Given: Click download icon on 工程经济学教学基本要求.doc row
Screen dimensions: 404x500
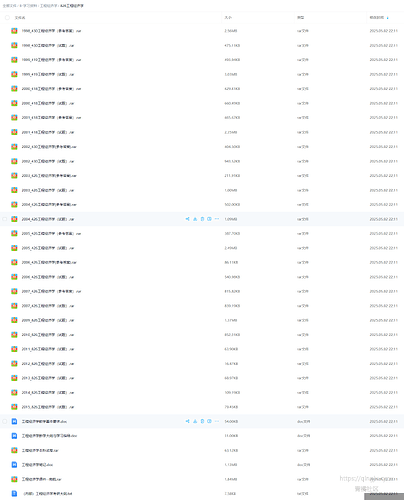Looking at the screenshot, I should click(x=195, y=421).
